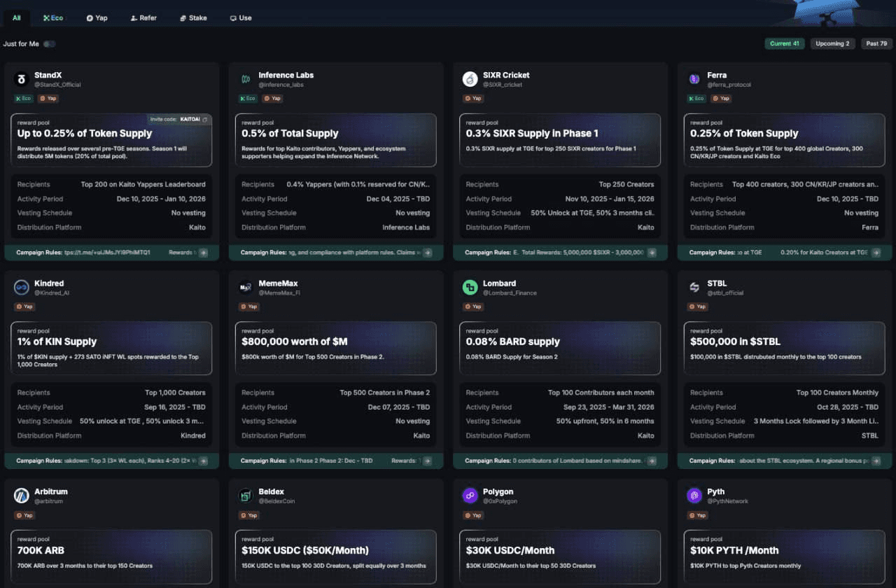Open the @MemeMax_Fi handle

tap(279, 293)
